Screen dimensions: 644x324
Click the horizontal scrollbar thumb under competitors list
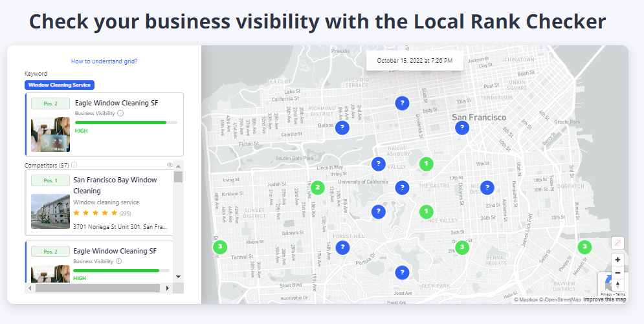coord(98,288)
